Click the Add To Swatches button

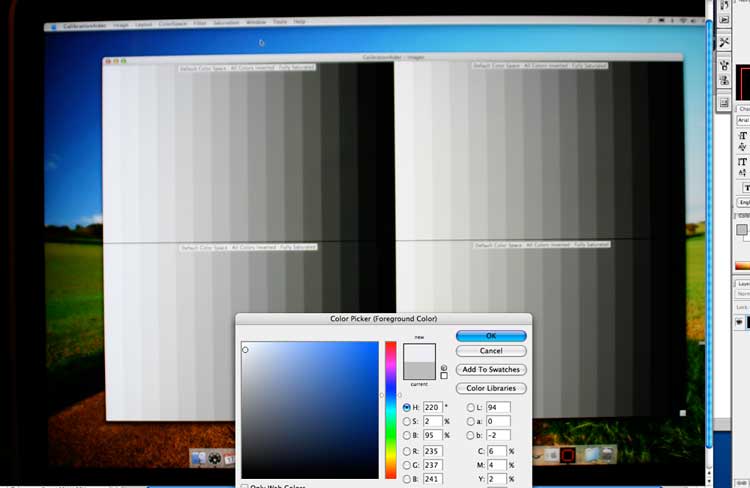(491, 369)
